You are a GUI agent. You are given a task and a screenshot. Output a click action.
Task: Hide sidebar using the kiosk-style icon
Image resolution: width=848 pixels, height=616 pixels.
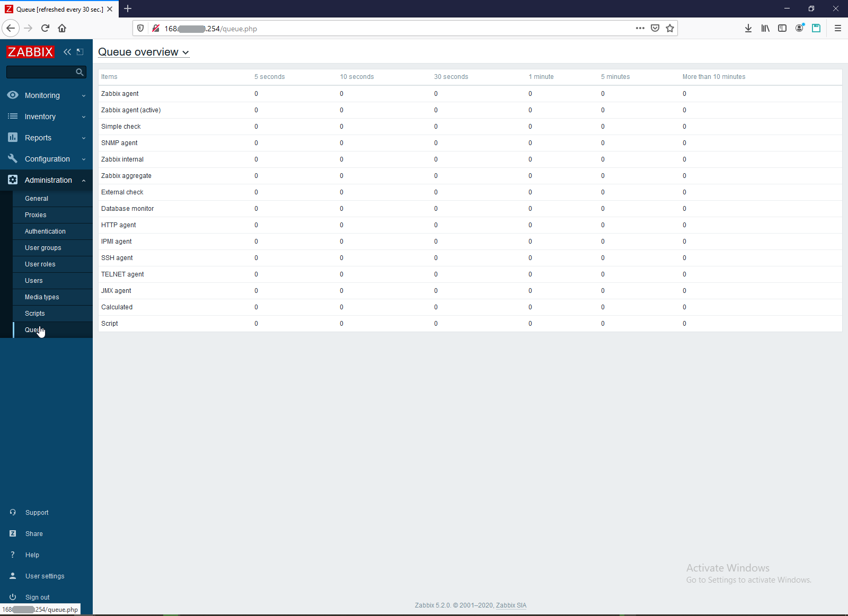(x=80, y=52)
